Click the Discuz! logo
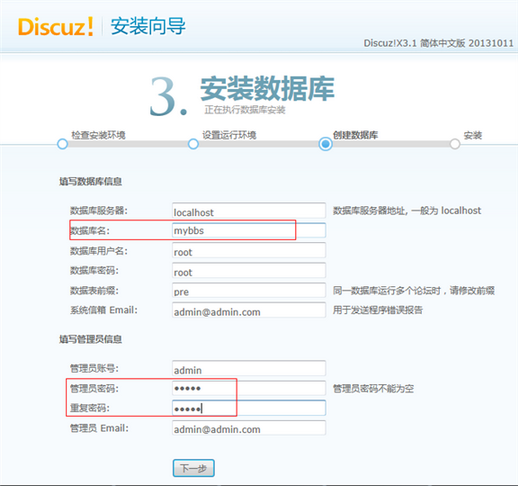This screenshot has width=518, height=486. [x=56, y=27]
